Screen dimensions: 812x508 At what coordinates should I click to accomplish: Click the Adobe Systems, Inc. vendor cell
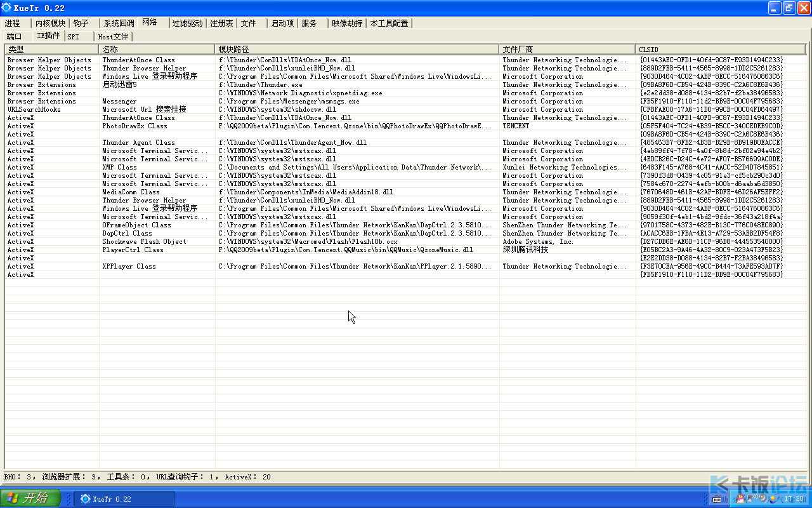point(538,241)
